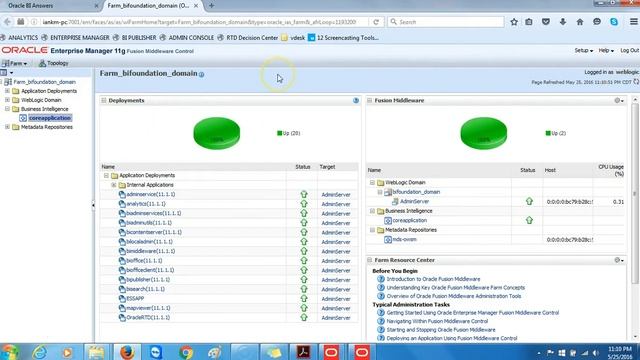Bookmark this page with the star icon

[x=514, y=22]
